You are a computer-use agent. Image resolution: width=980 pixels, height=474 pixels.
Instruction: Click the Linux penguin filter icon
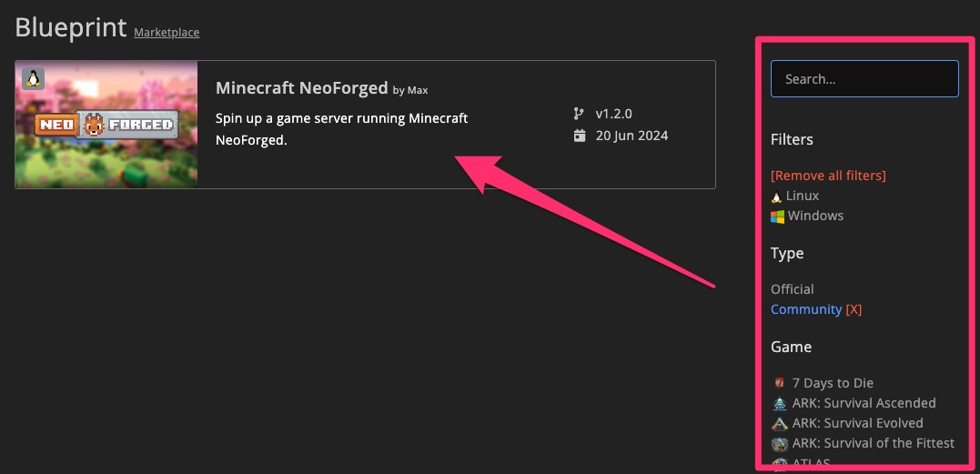776,197
